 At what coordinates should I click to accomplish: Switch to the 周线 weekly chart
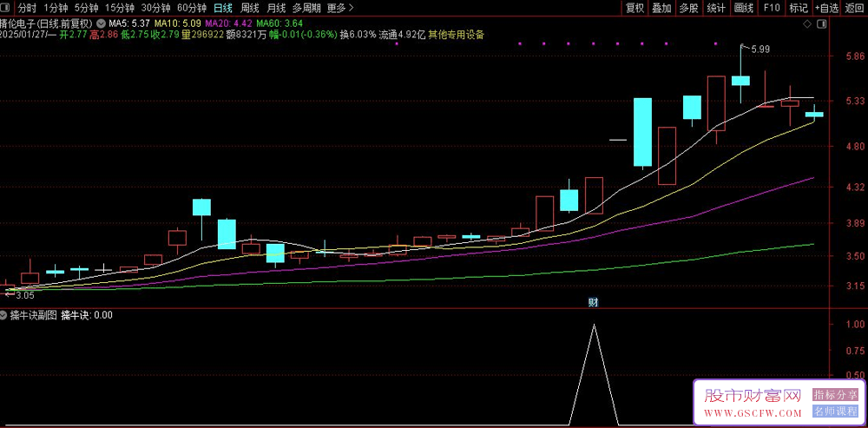(250, 8)
